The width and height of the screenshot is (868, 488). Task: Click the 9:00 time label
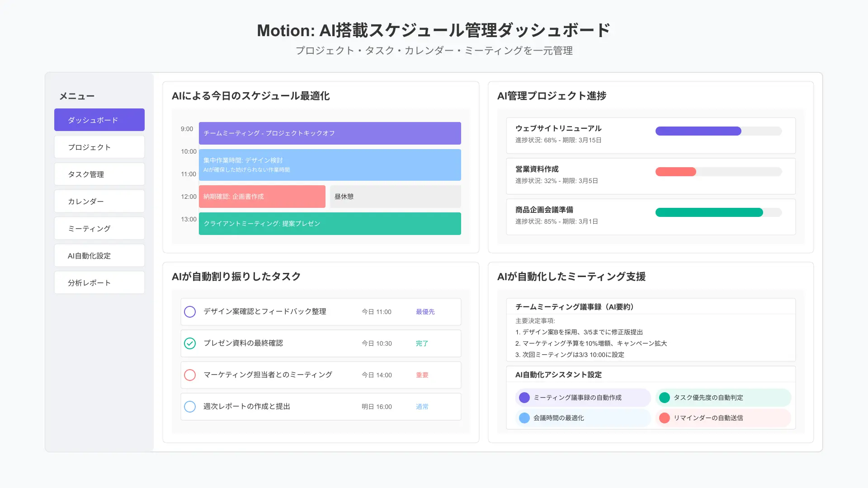[x=187, y=129]
